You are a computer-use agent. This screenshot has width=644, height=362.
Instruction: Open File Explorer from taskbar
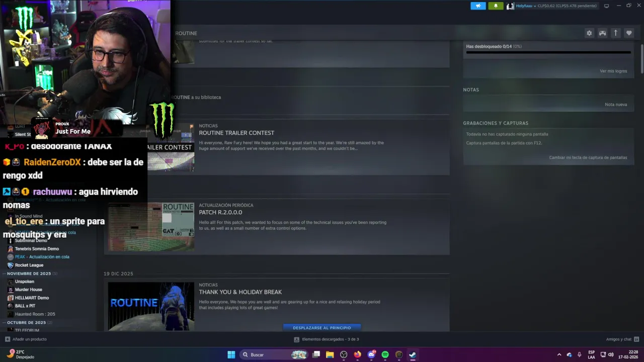[330, 354]
